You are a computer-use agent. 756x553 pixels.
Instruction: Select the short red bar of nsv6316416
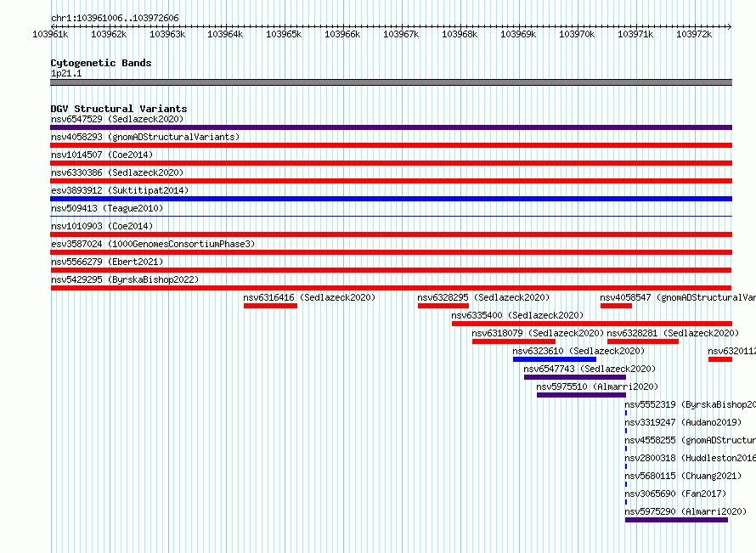point(270,306)
